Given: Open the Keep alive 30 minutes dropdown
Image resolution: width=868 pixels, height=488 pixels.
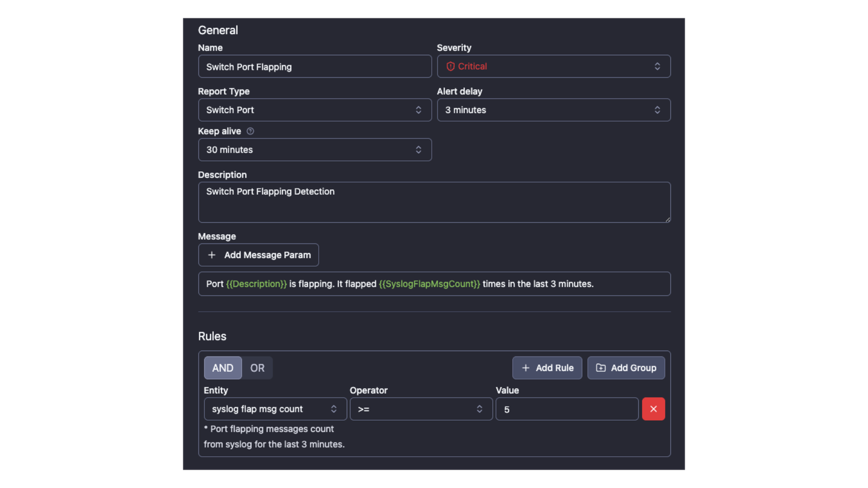Looking at the screenshot, I should click(315, 150).
